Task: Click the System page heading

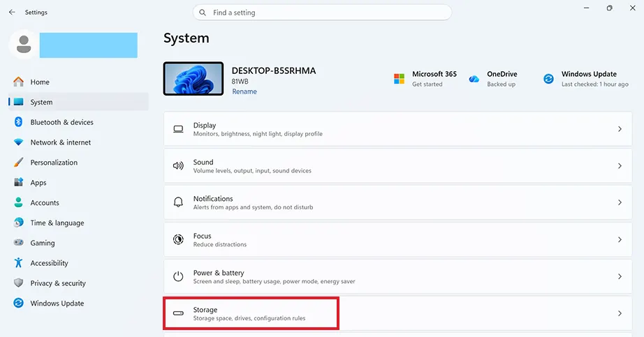Action: 186,38
